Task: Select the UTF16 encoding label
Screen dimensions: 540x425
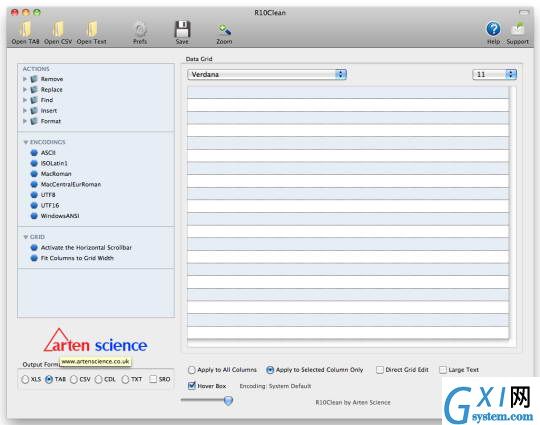Action: tap(50, 205)
